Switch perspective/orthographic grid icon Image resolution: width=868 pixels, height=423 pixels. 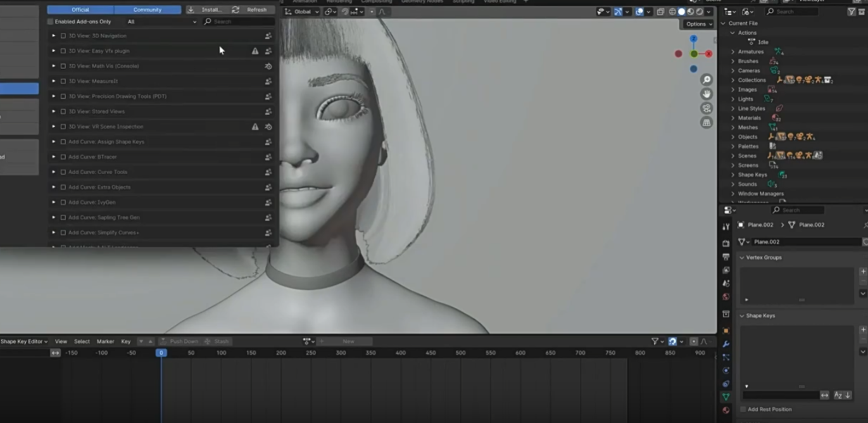(x=707, y=123)
